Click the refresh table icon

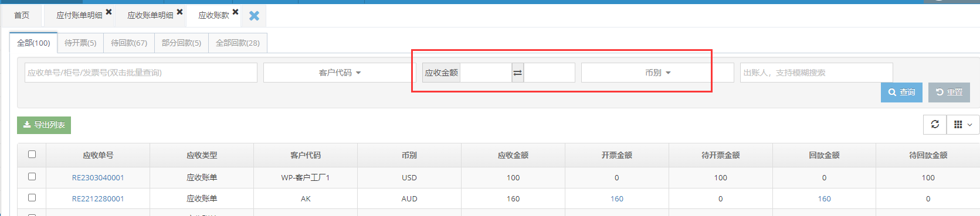coord(935,124)
